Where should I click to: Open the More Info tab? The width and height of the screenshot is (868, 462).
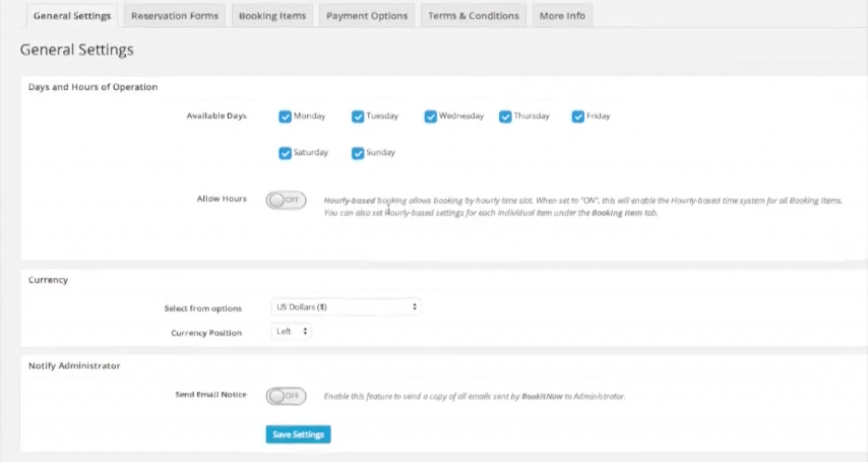[x=562, y=16]
